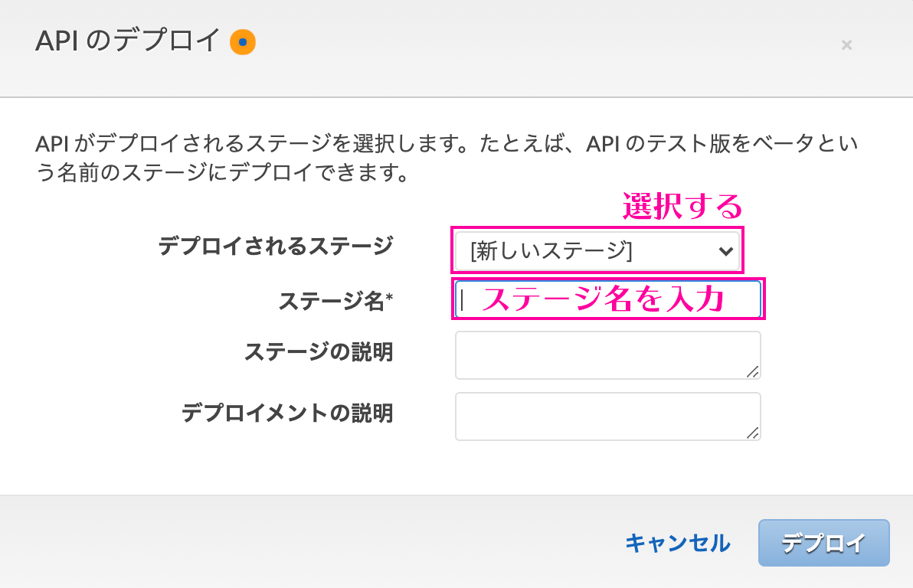Image resolution: width=913 pixels, height=588 pixels.
Task: Click the キャンセル link
Action: pos(679,542)
